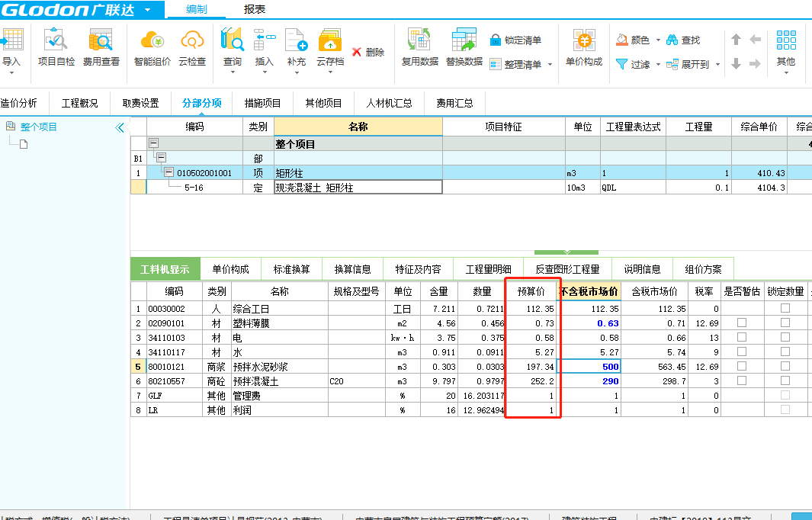Open the 费用汇总 tab
The height and width of the screenshot is (520, 812).
pyautogui.click(x=454, y=103)
